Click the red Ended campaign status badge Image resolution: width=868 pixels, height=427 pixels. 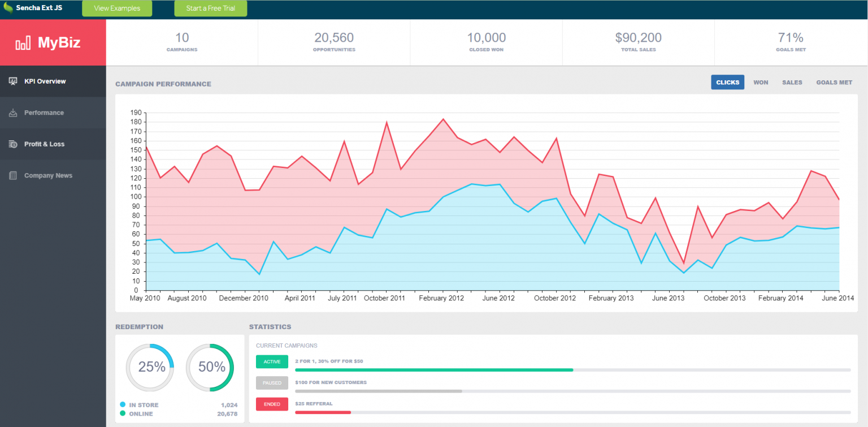272,404
